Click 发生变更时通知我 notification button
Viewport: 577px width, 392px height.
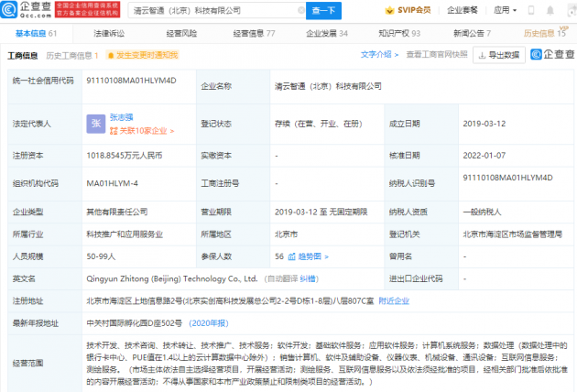[x=143, y=55]
